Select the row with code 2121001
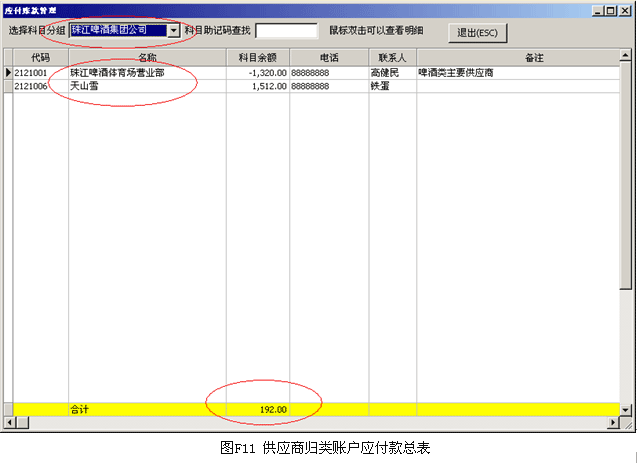Viewport: 637px width, 463px height. tap(40, 73)
